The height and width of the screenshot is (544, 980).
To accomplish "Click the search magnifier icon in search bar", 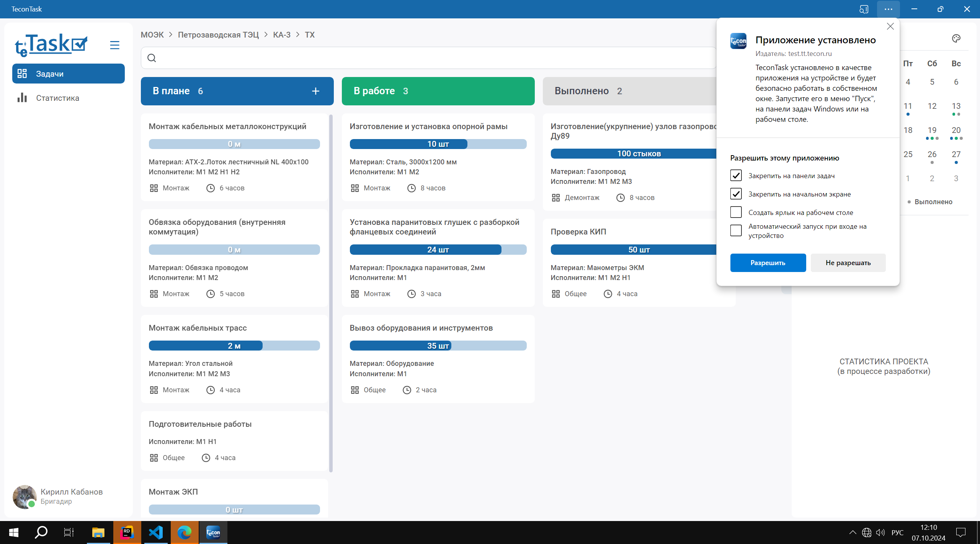I will pyautogui.click(x=152, y=58).
